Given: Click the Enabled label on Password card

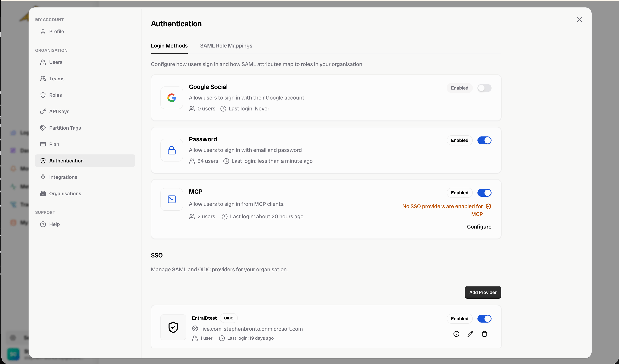Looking at the screenshot, I should coord(460,140).
